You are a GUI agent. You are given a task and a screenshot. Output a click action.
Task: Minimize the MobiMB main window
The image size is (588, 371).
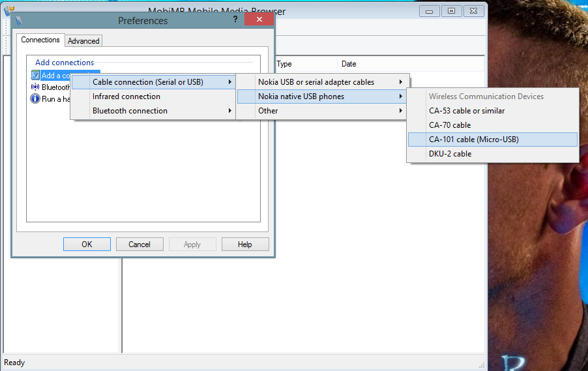pos(429,11)
